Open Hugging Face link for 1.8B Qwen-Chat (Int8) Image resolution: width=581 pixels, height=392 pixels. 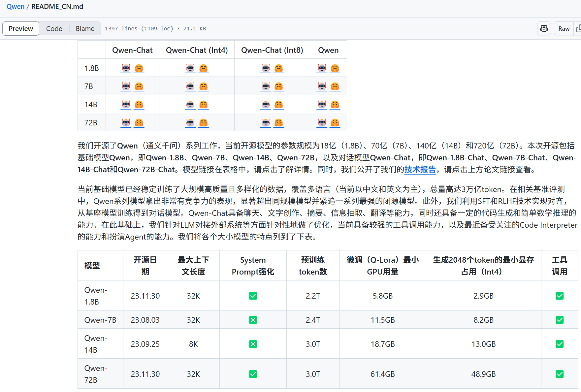pos(279,68)
